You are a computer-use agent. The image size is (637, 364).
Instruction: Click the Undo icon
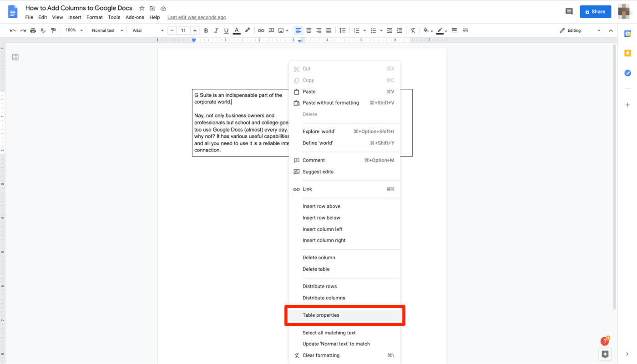[x=12, y=30]
